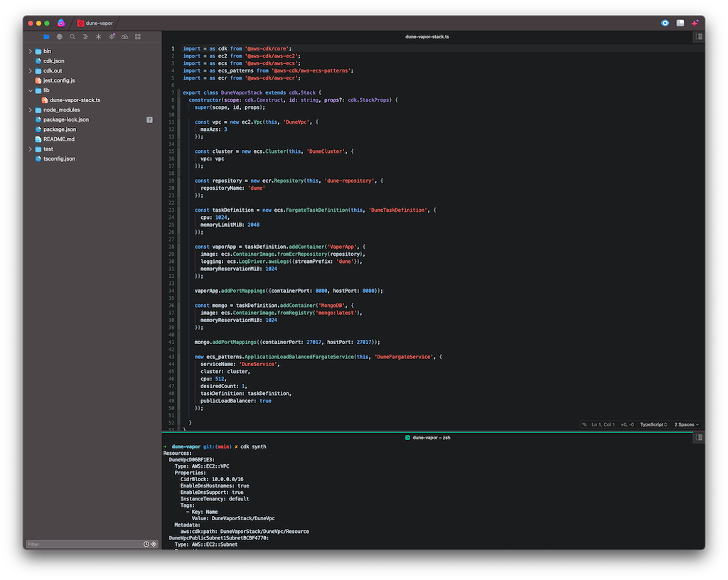728x580 pixels.
Task: Click the dune-vapor-stack.ts file icon
Action: click(45, 100)
